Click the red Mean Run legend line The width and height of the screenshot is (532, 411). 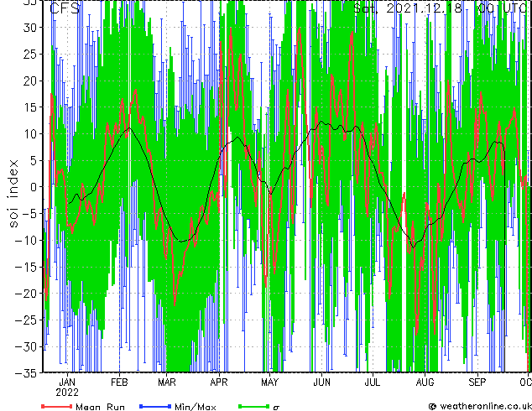pos(57,406)
